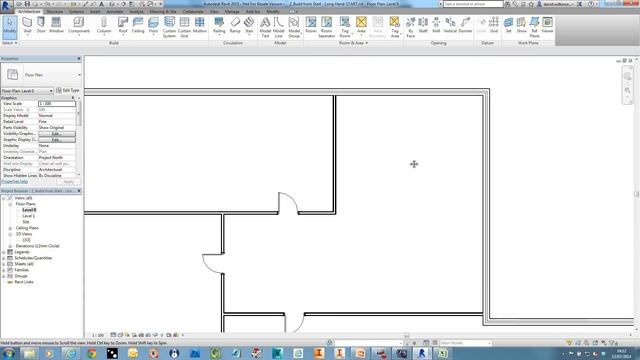Select the Stair tool

[249, 26]
